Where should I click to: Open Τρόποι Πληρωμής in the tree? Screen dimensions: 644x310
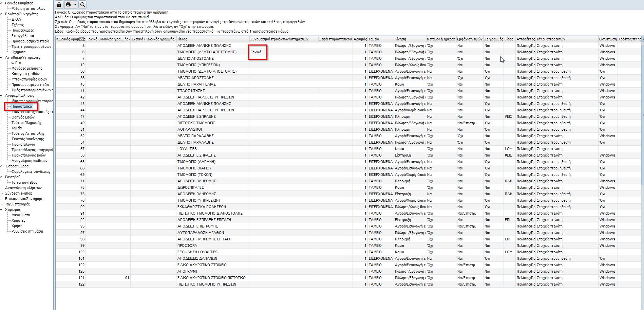point(26,123)
